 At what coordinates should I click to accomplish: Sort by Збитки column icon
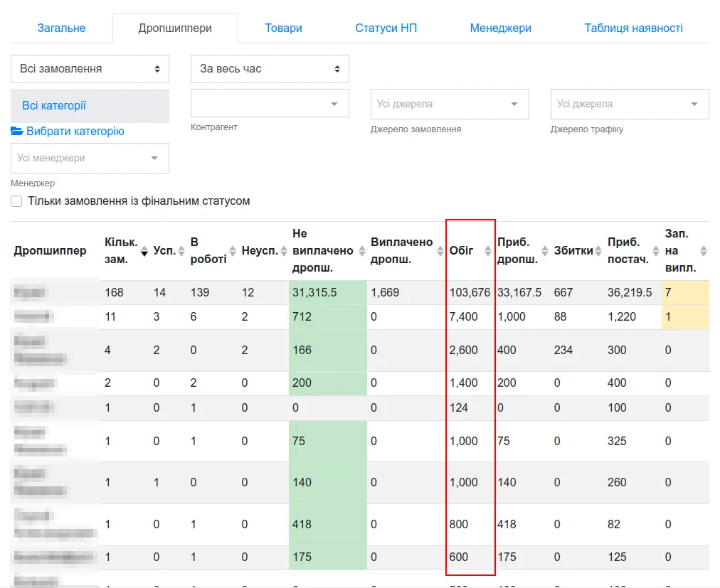598,251
